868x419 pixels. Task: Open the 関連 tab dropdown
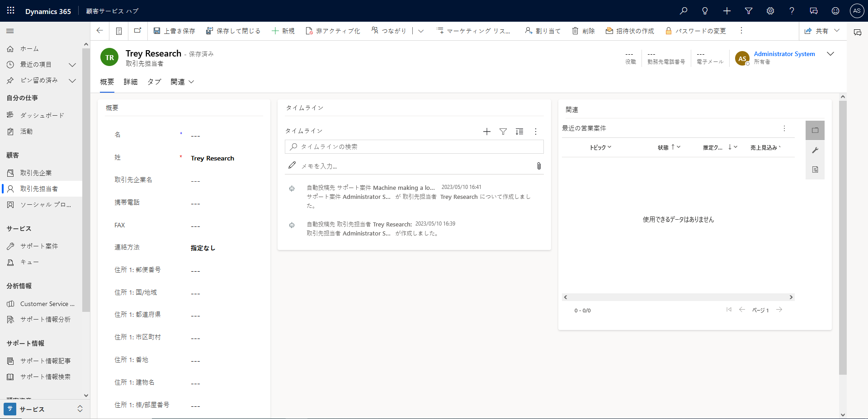183,82
